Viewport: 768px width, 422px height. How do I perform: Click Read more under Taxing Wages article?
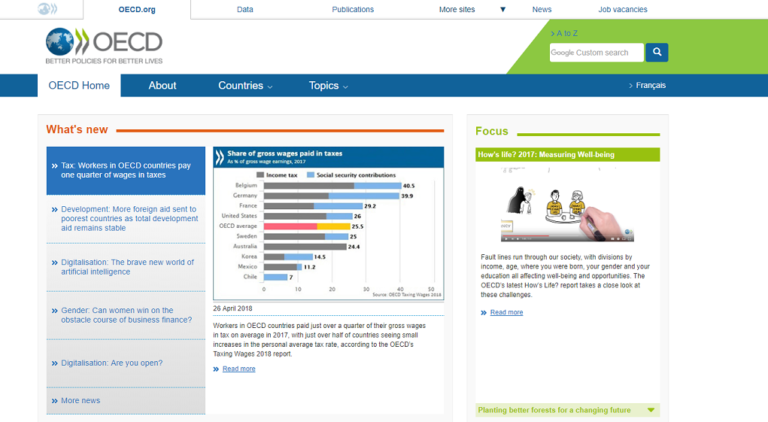(239, 369)
